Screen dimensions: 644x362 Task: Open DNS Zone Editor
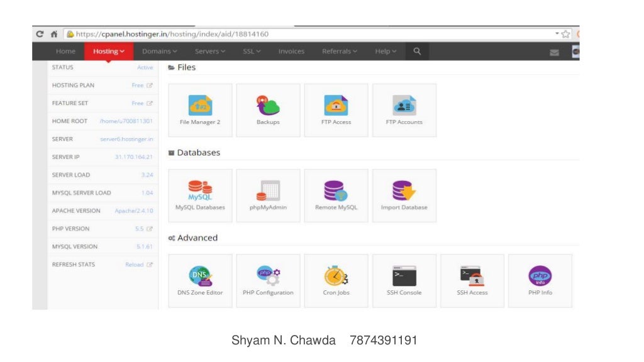tap(200, 281)
